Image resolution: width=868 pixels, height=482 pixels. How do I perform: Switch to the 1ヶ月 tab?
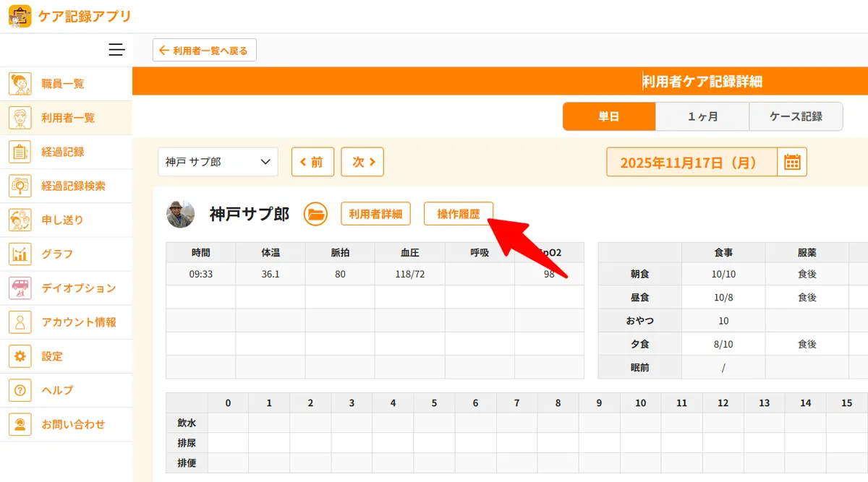tap(702, 116)
